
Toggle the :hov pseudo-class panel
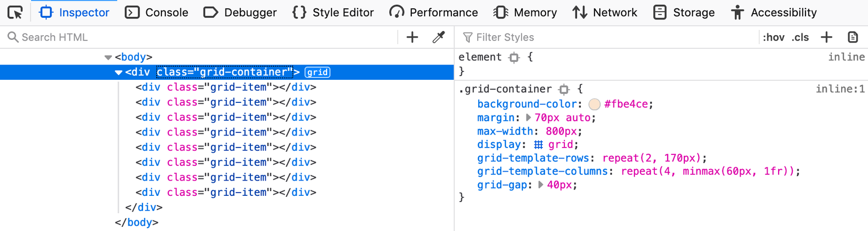coord(773,37)
